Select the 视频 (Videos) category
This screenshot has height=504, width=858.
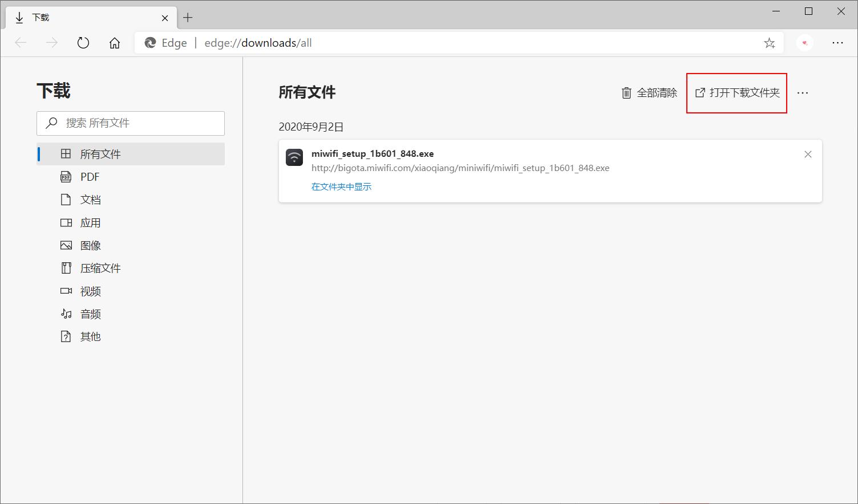pyautogui.click(x=90, y=291)
